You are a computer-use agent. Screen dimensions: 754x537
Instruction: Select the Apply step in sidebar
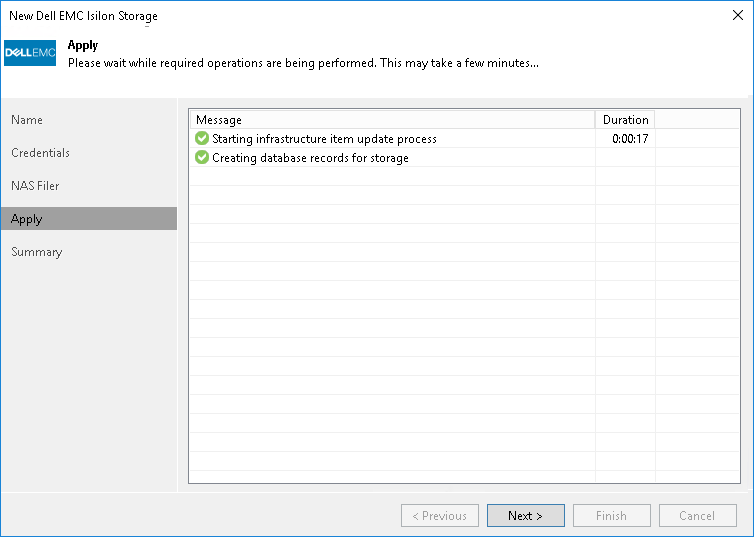coord(89,219)
